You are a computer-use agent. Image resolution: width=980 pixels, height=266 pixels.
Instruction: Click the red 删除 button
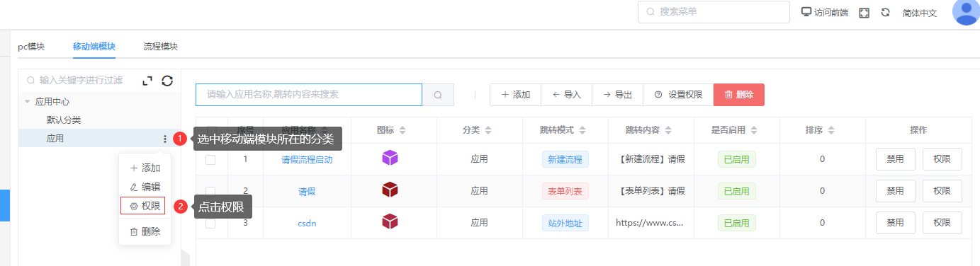click(739, 95)
